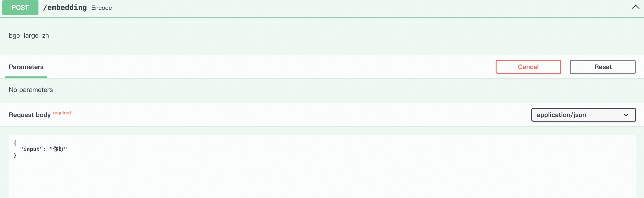
Task: Click the Request body label
Action: pyautogui.click(x=30, y=115)
